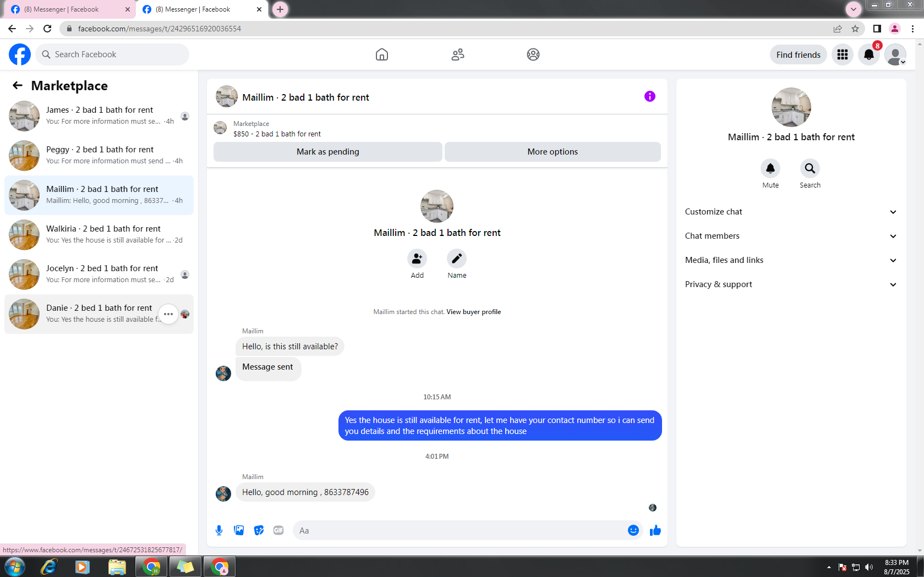Toggle the browser side panel
924x577 pixels.
[x=877, y=29]
